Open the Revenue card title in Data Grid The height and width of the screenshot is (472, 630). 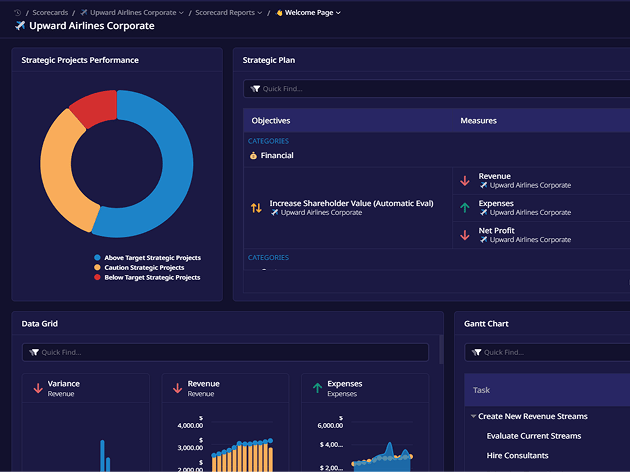tap(204, 384)
